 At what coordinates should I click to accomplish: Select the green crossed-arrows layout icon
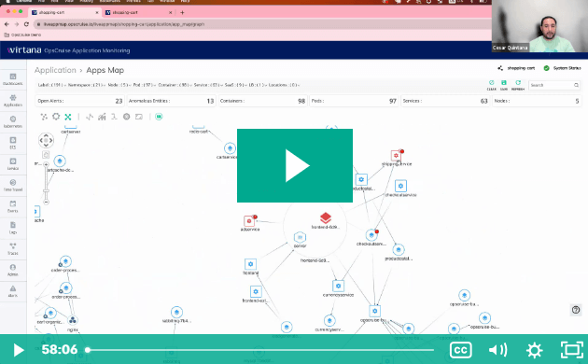click(x=68, y=117)
